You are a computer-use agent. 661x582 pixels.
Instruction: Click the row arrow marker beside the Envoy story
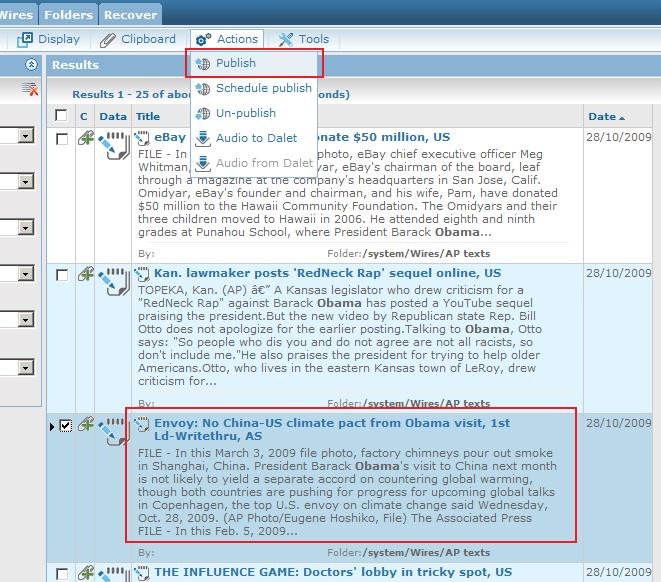(x=52, y=426)
